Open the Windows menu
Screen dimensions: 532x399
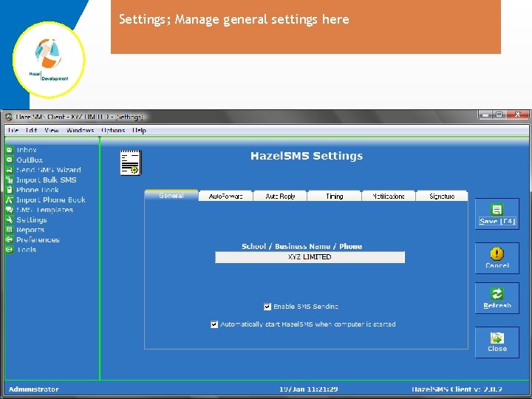[x=80, y=130]
